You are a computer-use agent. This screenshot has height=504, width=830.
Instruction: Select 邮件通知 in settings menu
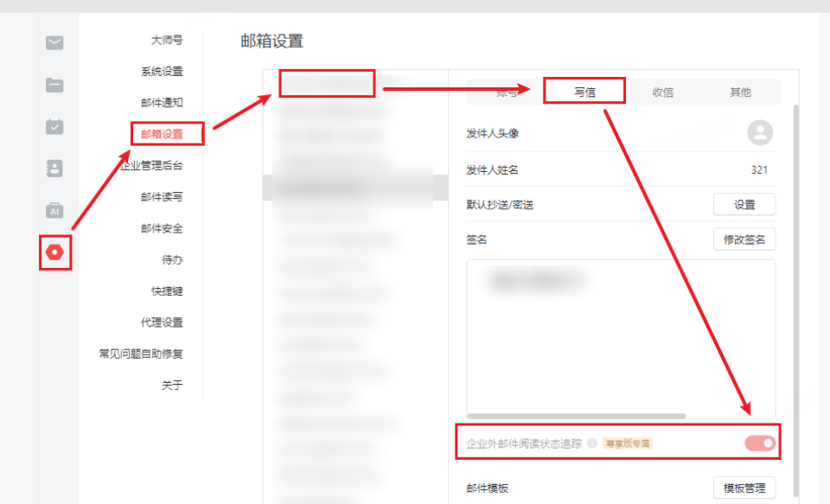tap(162, 103)
